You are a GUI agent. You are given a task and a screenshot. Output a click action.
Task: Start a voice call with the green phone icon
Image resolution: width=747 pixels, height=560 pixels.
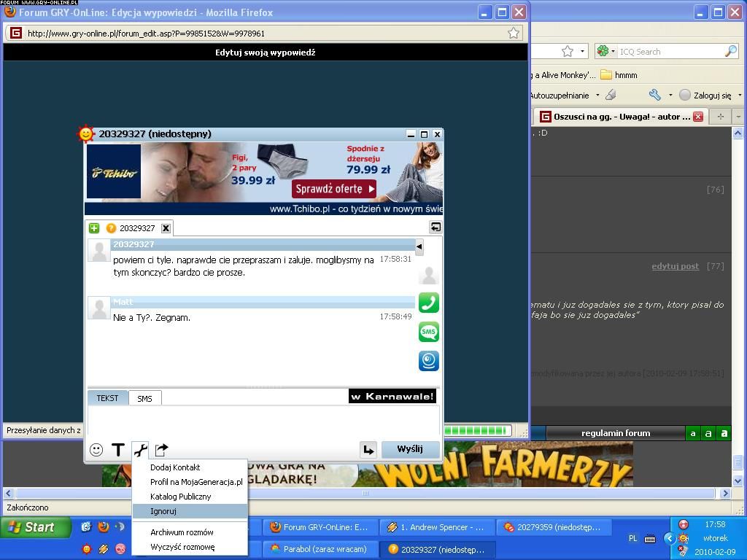[x=429, y=303]
